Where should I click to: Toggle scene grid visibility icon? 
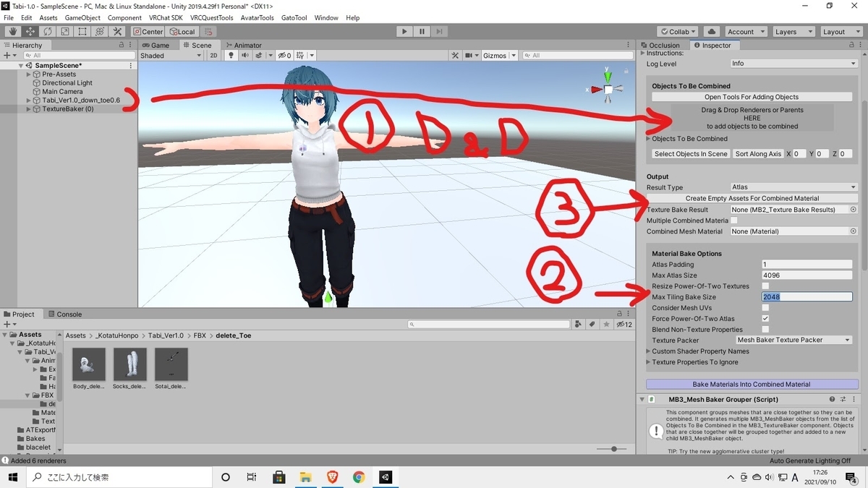[x=301, y=56]
